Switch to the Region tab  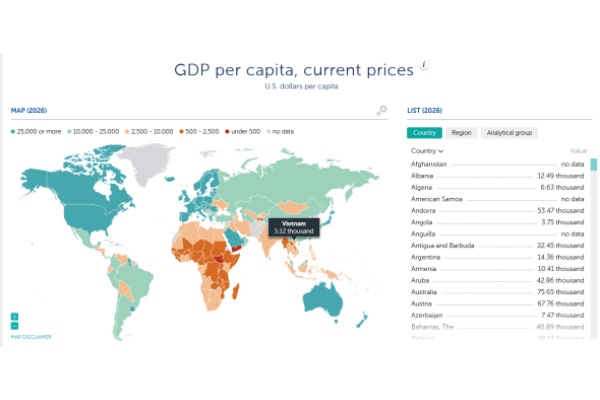tap(461, 133)
